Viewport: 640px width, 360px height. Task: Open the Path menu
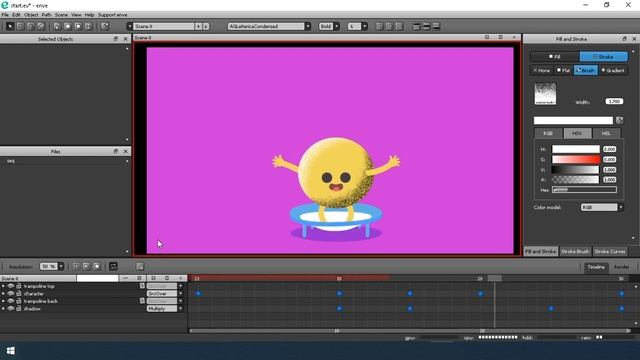(46, 15)
